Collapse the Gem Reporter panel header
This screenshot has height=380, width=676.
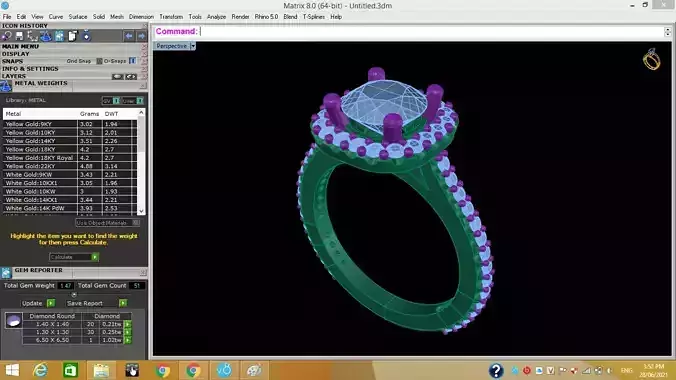pyautogui.click(x=38, y=270)
